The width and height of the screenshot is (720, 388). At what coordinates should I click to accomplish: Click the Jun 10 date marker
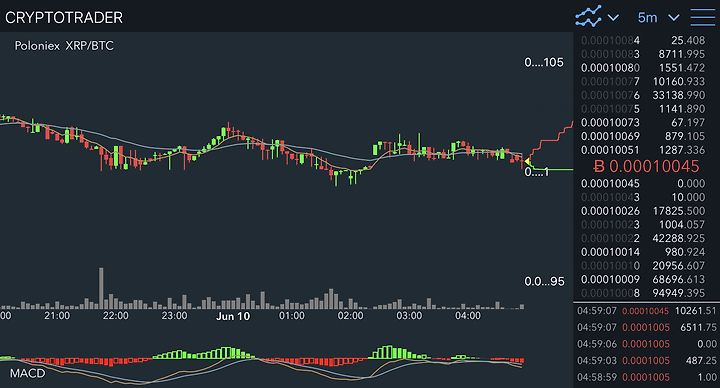[233, 316]
